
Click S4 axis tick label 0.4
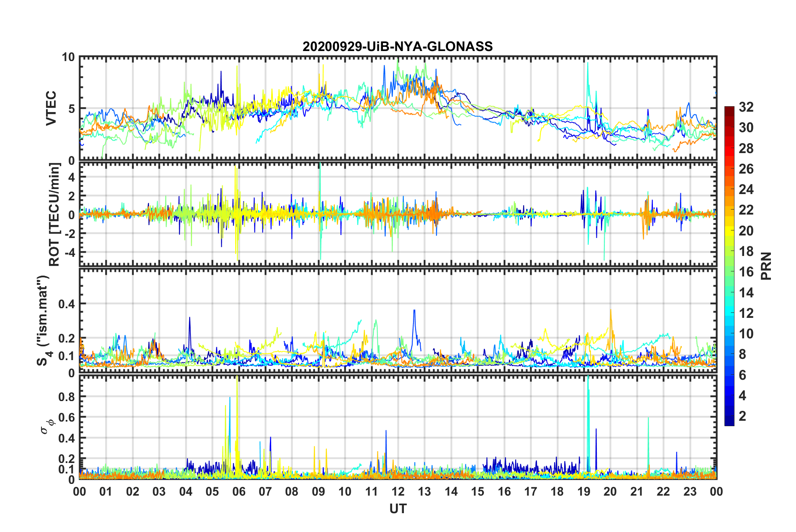pos(67,304)
